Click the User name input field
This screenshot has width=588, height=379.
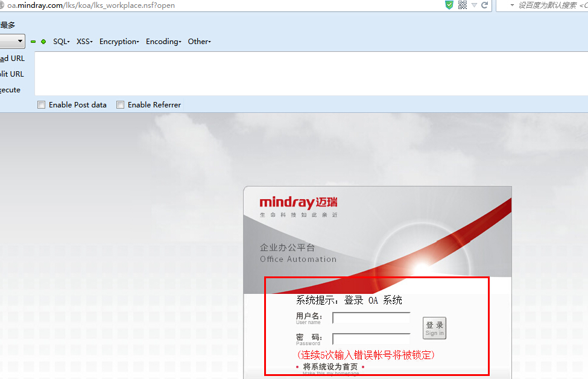pyautogui.click(x=371, y=318)
